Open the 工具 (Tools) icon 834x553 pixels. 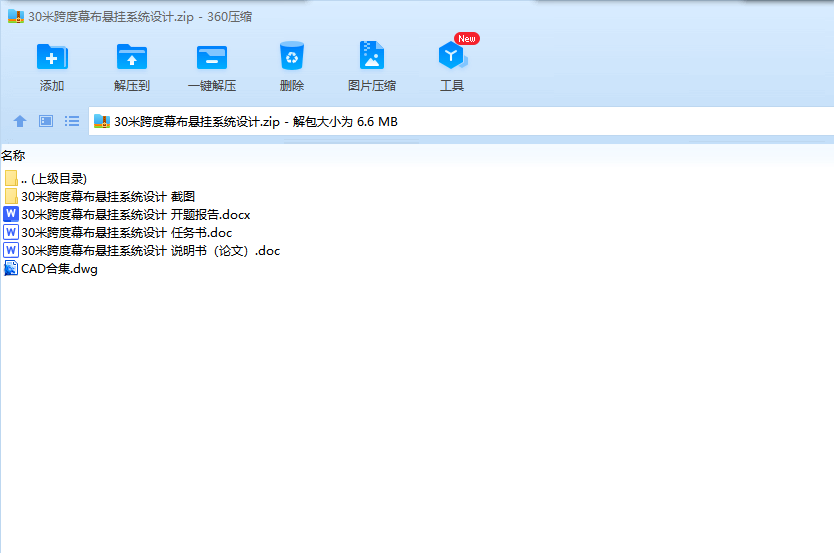[453, 55]
